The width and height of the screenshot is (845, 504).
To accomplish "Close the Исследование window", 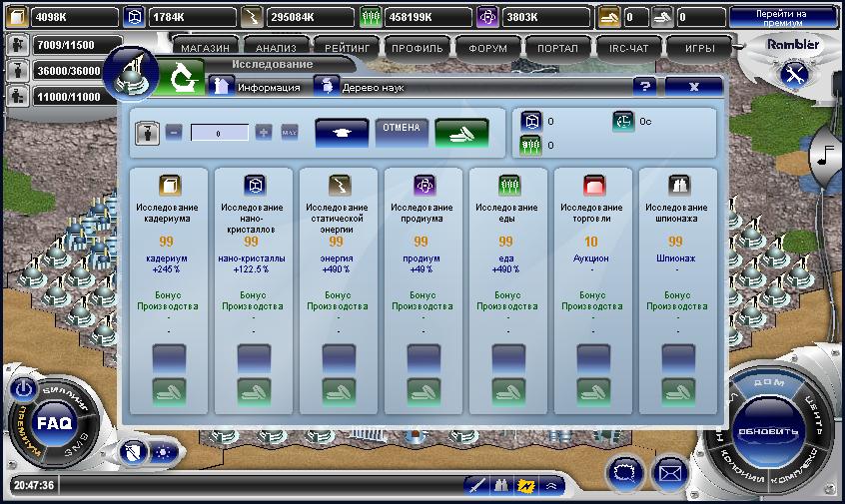I will pos(693,87).
